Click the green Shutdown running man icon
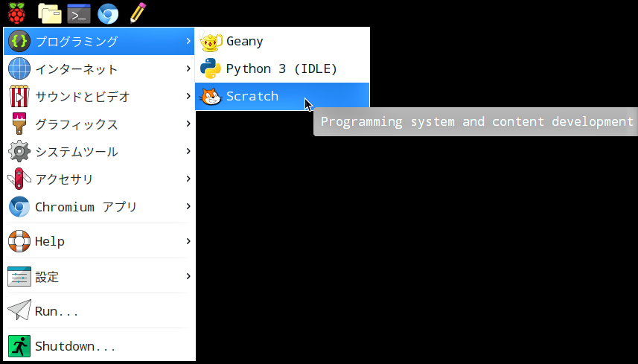Image resolution: width=638 pixels, height=364 pixels. (19, 346)
